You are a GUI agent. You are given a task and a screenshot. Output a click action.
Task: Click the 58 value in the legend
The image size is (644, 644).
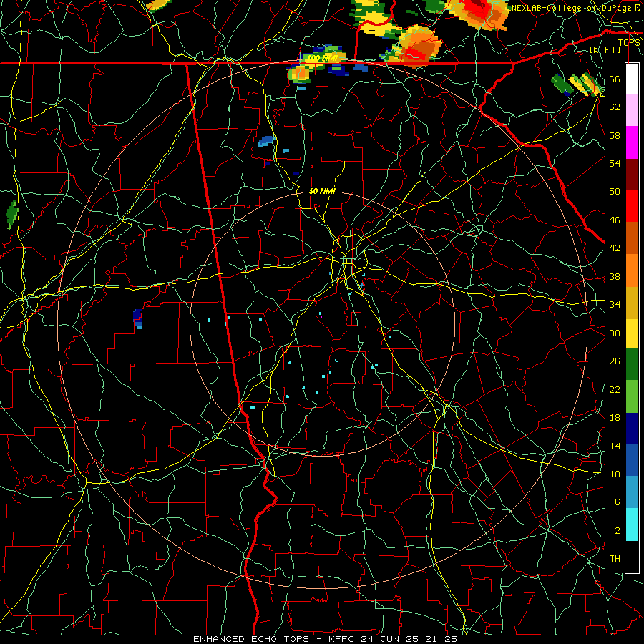(615, 135)
